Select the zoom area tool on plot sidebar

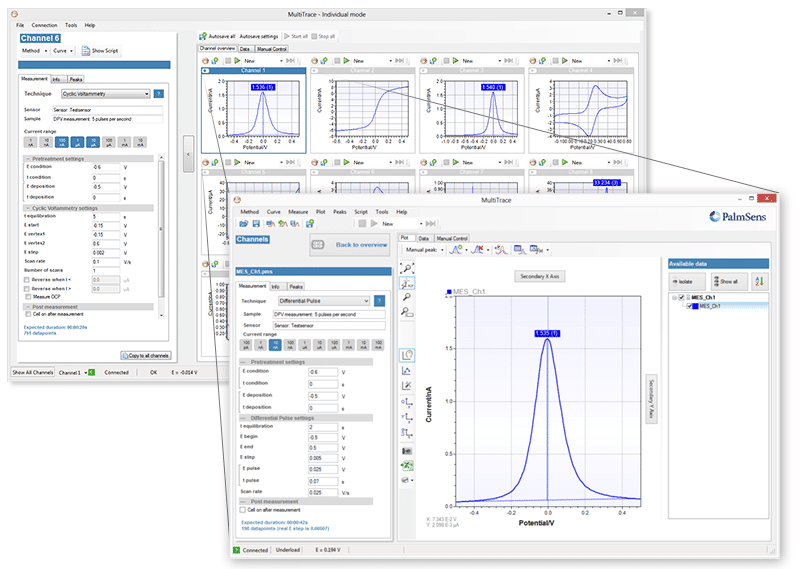pyautogui.click(x=407, y=312)
